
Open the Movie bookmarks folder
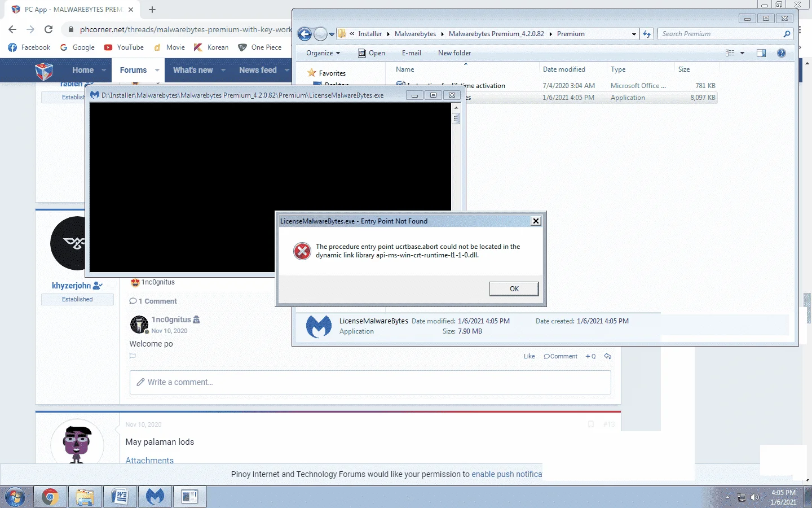(169, 47)
